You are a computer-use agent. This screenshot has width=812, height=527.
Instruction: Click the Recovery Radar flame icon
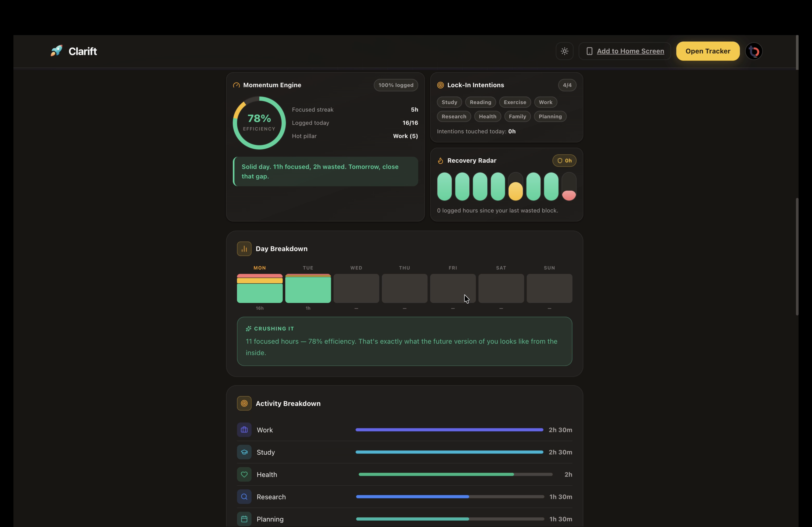[x=440, y=160]
